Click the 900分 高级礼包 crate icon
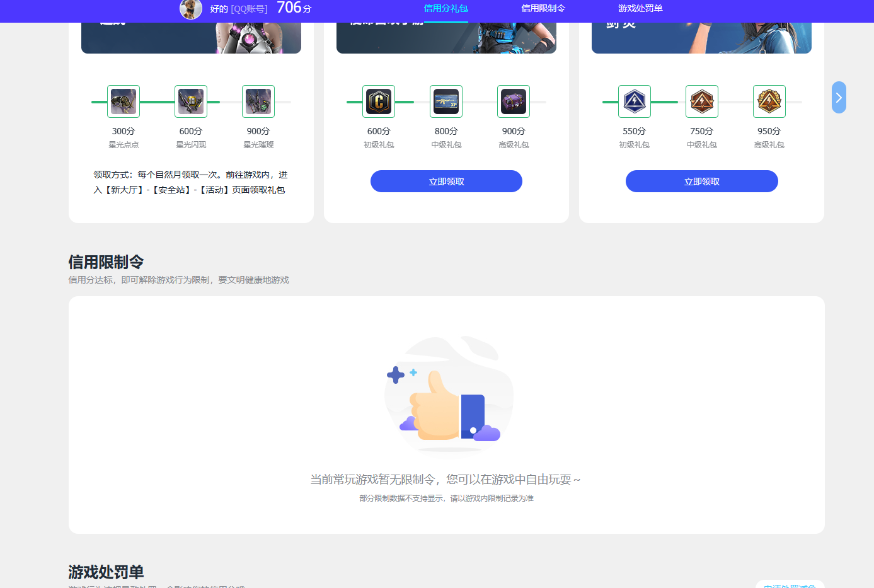Viewport: 874px width, 588px height. (514, 101)
